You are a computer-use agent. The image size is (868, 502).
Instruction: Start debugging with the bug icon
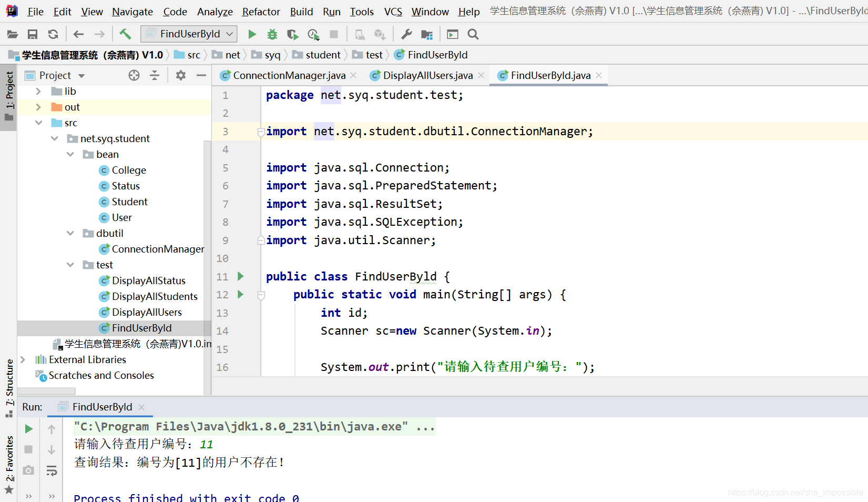pyautogui.click(x=272, y=34)
